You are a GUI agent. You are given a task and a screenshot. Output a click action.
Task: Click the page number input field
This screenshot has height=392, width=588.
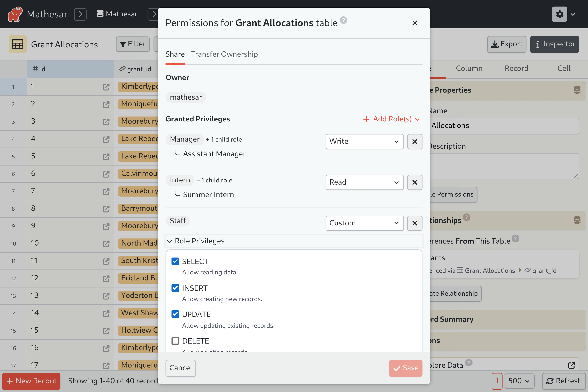[497, 381]
